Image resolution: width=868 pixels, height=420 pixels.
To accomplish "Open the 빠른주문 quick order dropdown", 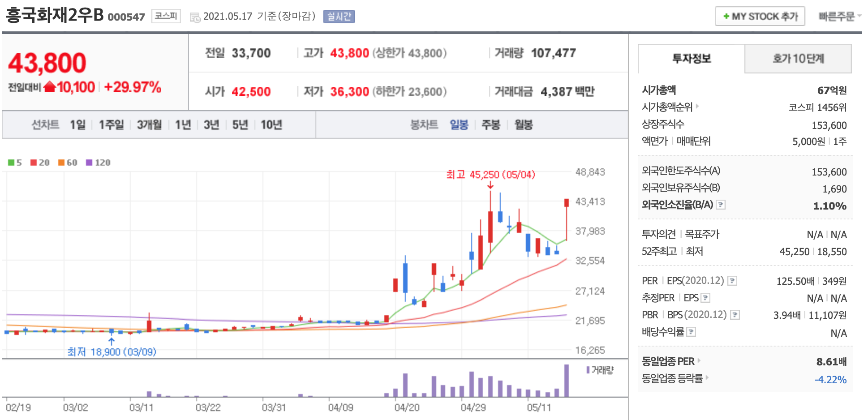I will pos(840,16).
